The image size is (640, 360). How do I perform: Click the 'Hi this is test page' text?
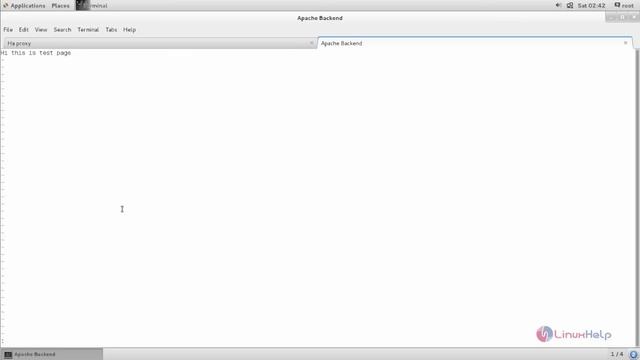coord(36,53)
